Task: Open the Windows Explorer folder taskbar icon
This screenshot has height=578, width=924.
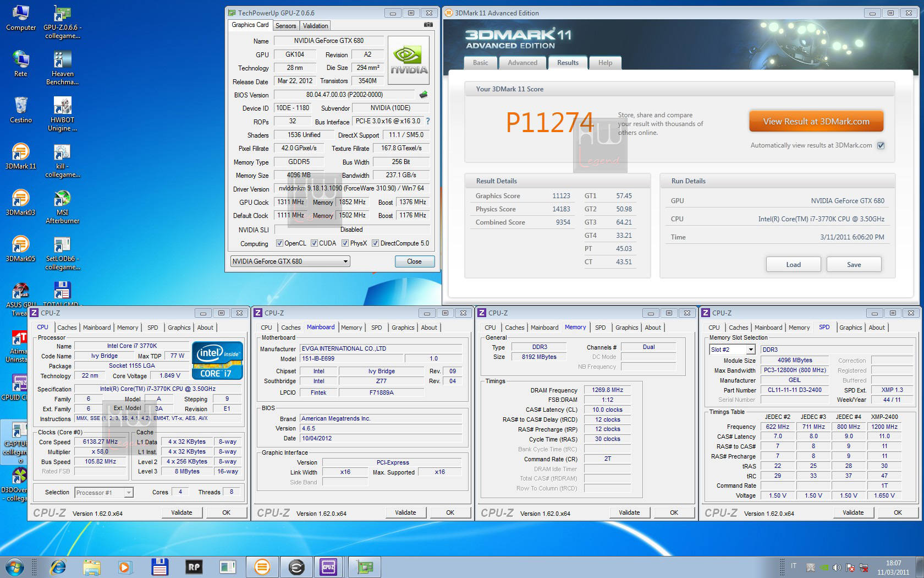Action: click(x=92, y=566)
